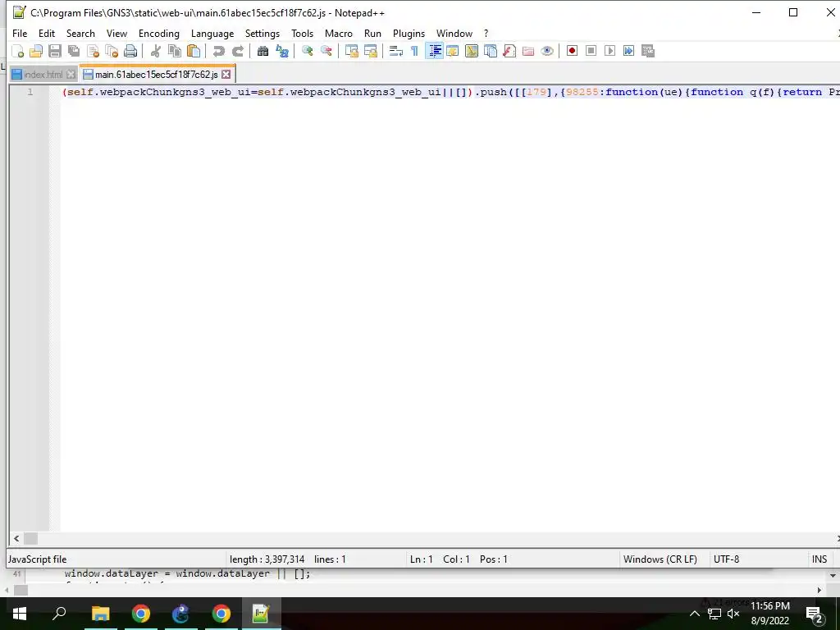
Task: Open the Document Map panel
Action: click(x=472, y=51)
